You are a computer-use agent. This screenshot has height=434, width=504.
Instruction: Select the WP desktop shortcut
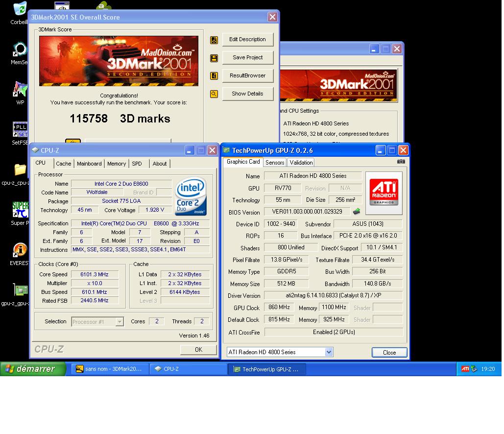20,93
